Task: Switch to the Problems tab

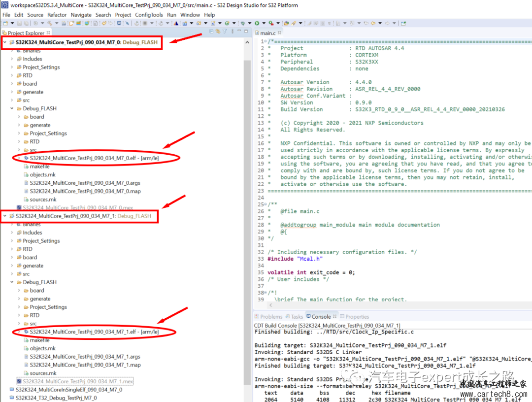Action: pyautogui.click(x=269, y=316)
